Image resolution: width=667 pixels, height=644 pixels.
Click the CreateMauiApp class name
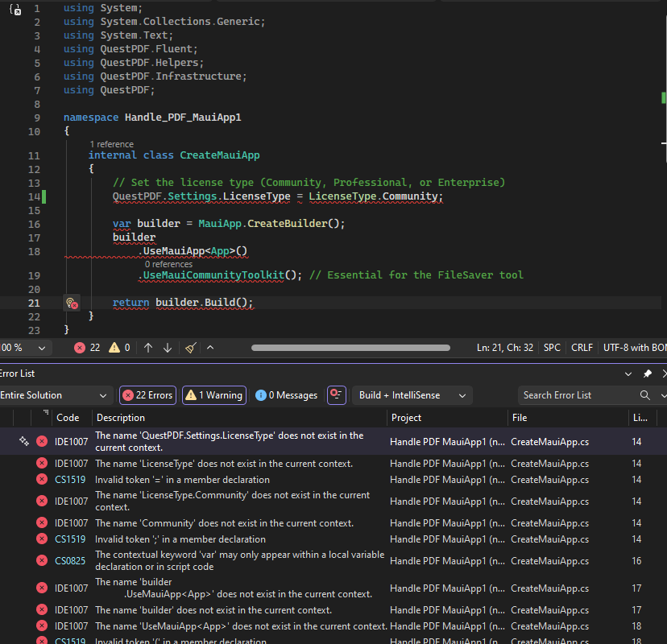point(219,155)
